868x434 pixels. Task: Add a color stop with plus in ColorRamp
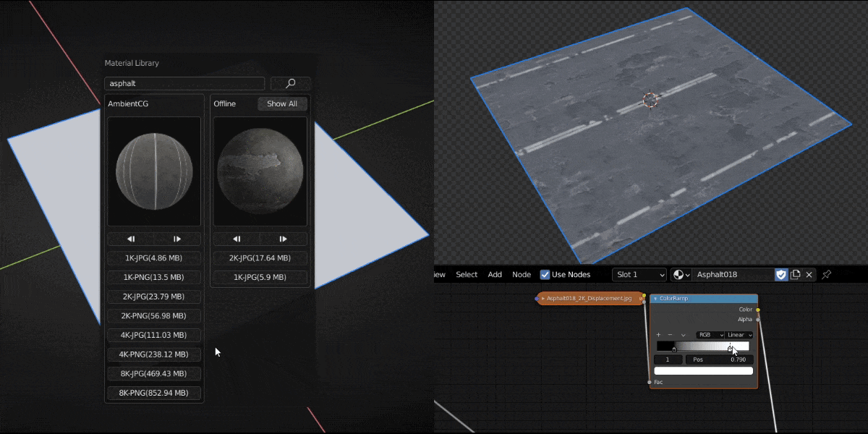click(x=658, y=336)
